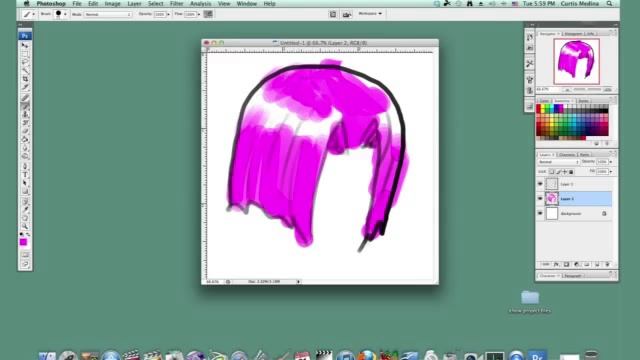The height and width of the screenshot is (360, 640).
Task: Select the Slice tool
Action: point(25,87)
